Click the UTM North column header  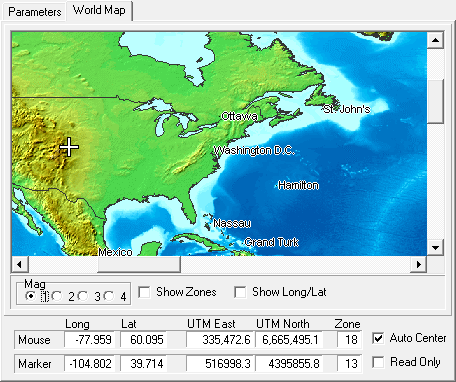[x=283, y=324]
